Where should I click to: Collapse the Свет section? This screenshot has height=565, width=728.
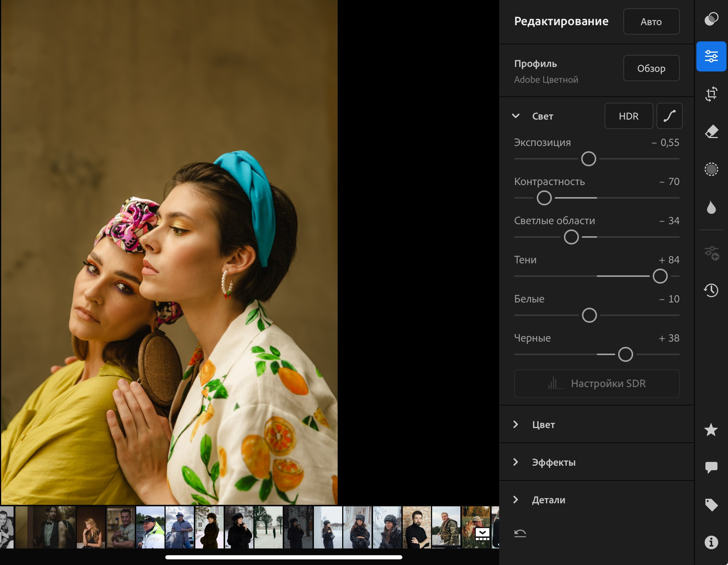tap(516, 116)
